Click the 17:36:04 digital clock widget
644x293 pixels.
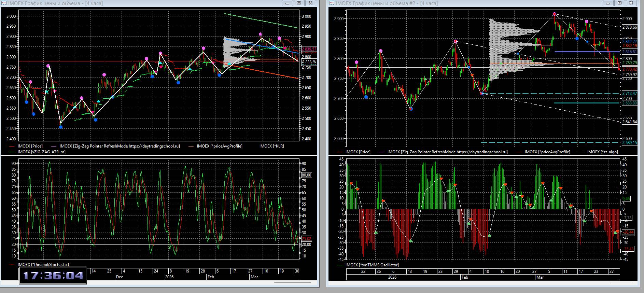53,276
